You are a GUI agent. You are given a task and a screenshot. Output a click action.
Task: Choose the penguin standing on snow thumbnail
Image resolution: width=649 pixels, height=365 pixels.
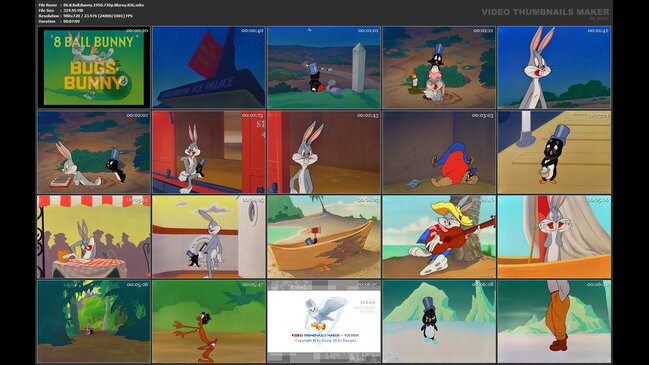[x=439, y=322]
